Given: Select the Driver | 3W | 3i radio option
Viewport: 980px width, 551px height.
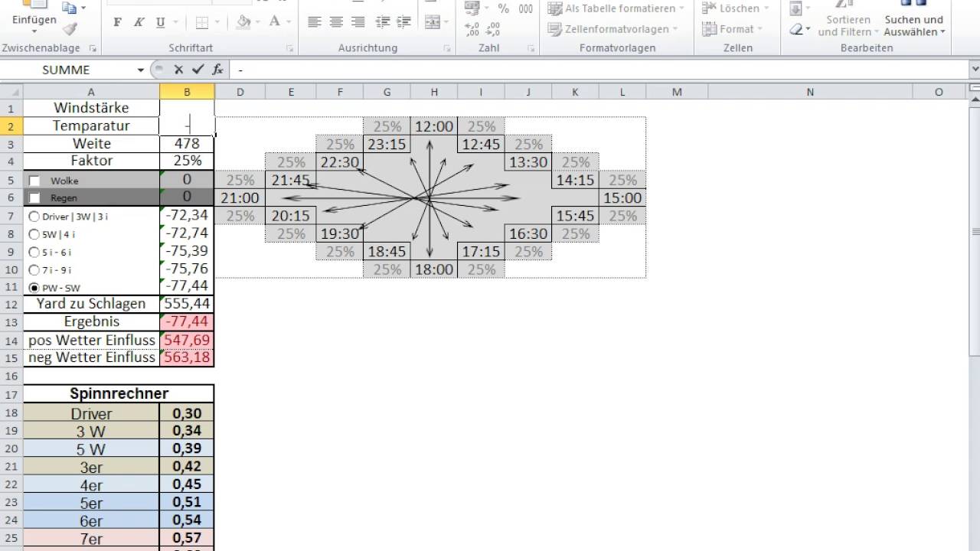Looking at the screenshot, I should pyautogui.click(x=34, y=217).
